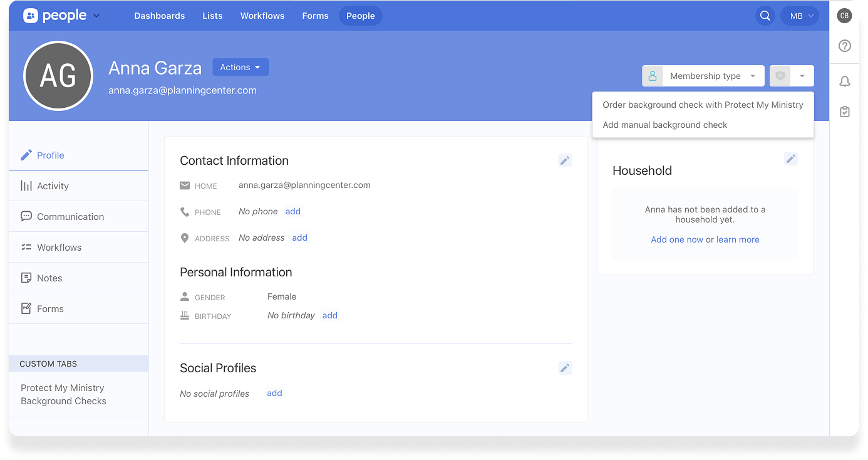Select Order background check with Protect My Ministry
The height and width of the screenshot is (460, 868).
703,105
